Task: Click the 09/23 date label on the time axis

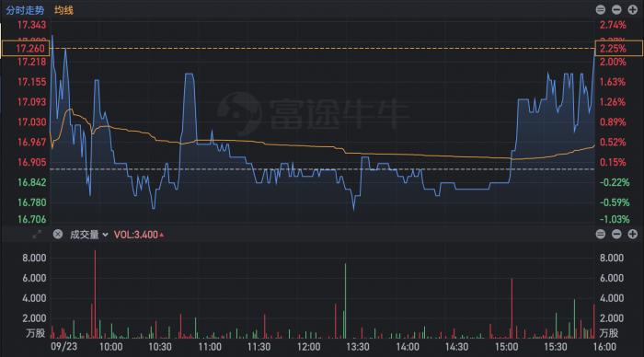Action: click(x=63, y=346)
